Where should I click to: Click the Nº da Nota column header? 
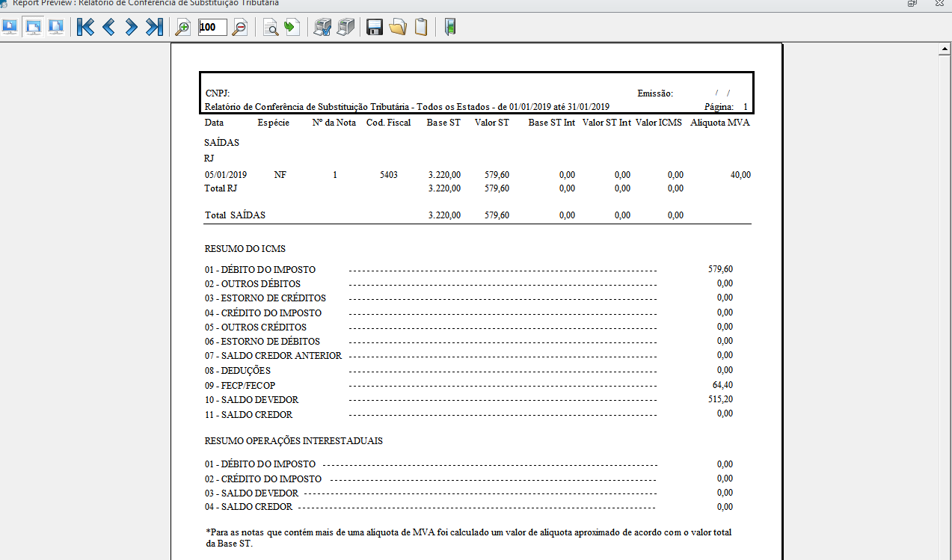tap(334, 123)
